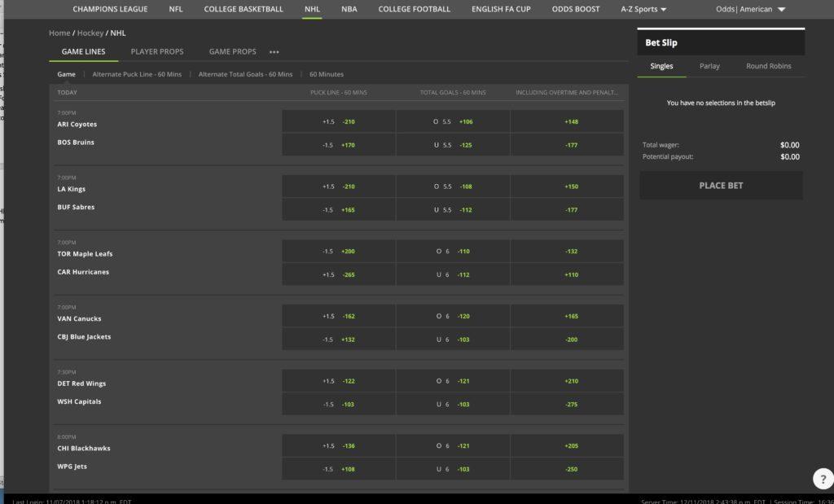The width and height of the screenshot is (834, 504).
Task: Click the Bet Slip header
Action: pyautogui.click(x=721, y=42)
